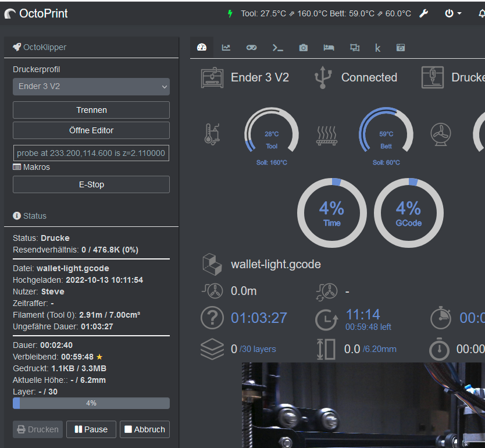This screenshot has height=448, width=485.
Task: Open the last tab with archive box icon
Action: click(x=401, y=47)
